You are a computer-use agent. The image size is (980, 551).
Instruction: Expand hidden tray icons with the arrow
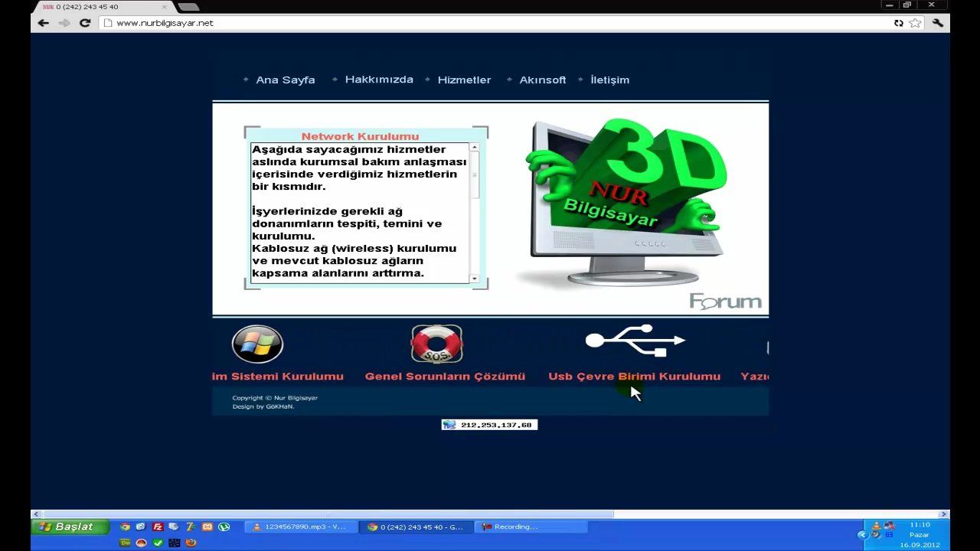click(863, 534)
